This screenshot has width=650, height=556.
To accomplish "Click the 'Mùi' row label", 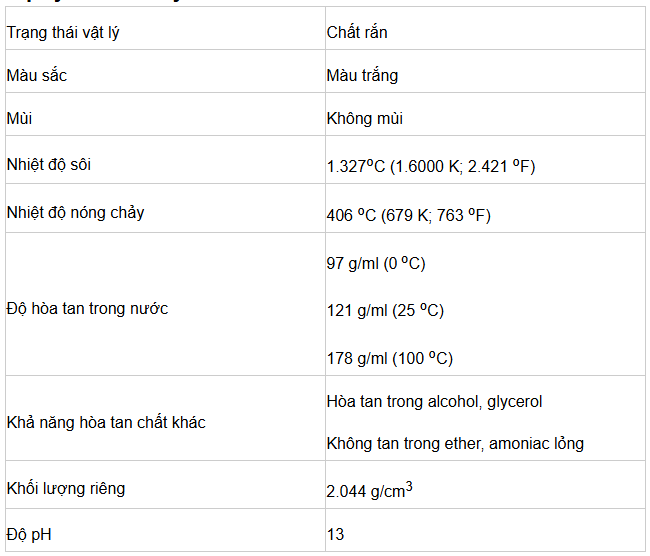I will 19,119.
